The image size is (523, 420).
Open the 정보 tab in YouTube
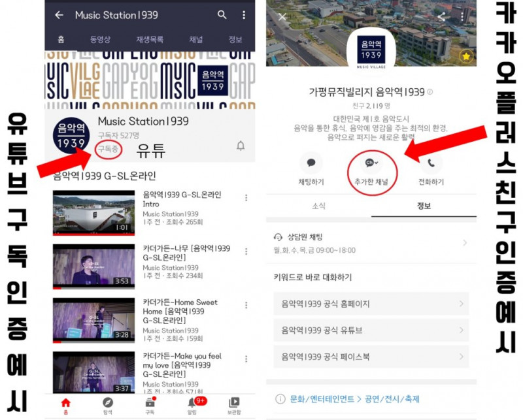(235, 40)
